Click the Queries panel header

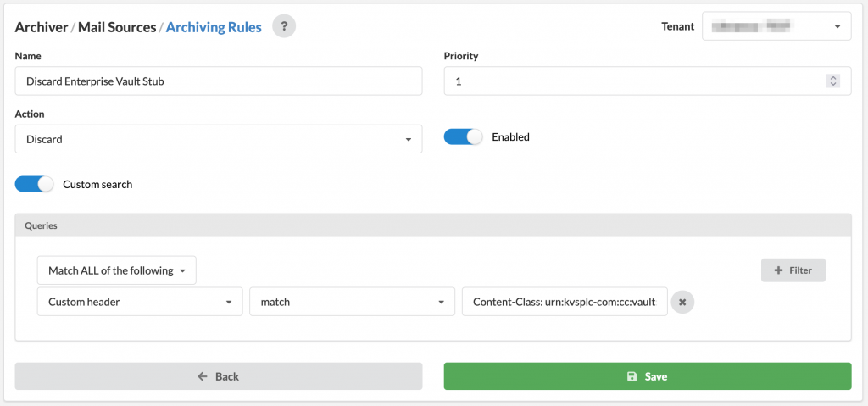[433, 226]
